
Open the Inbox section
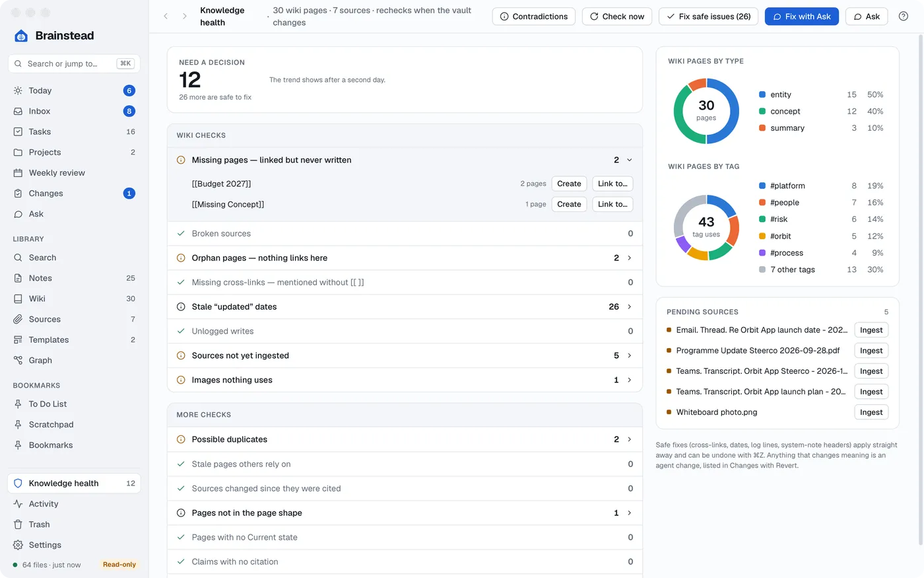point(74,111)
